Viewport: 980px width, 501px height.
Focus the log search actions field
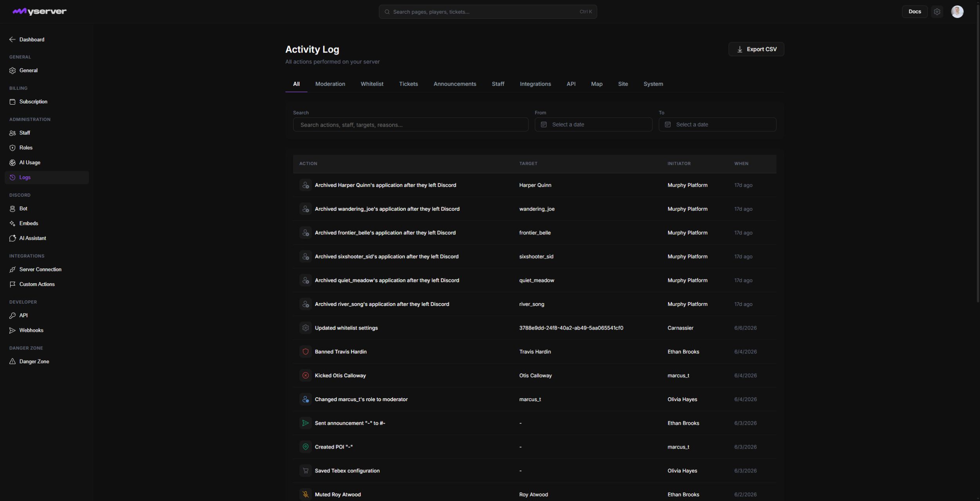[411, 125]
